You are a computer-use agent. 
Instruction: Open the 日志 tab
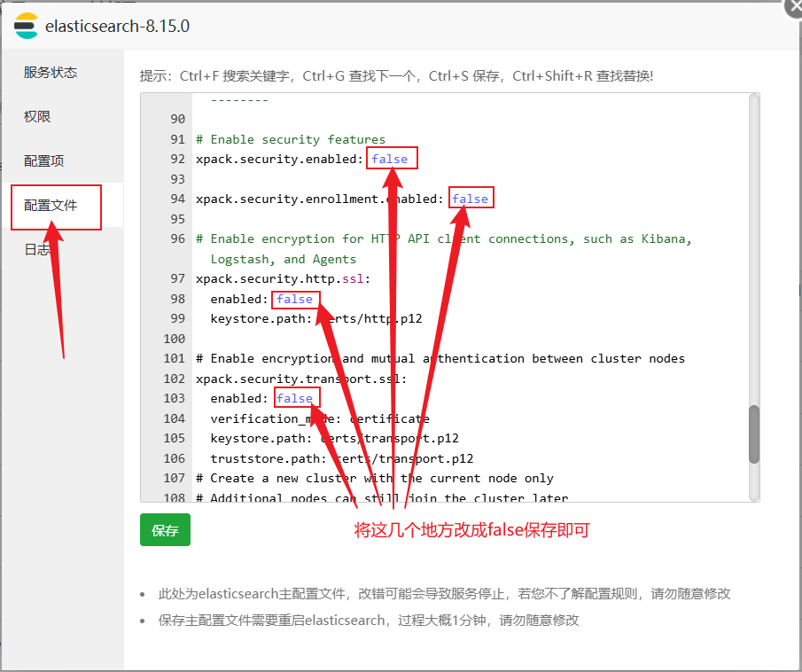coord(37,249)
